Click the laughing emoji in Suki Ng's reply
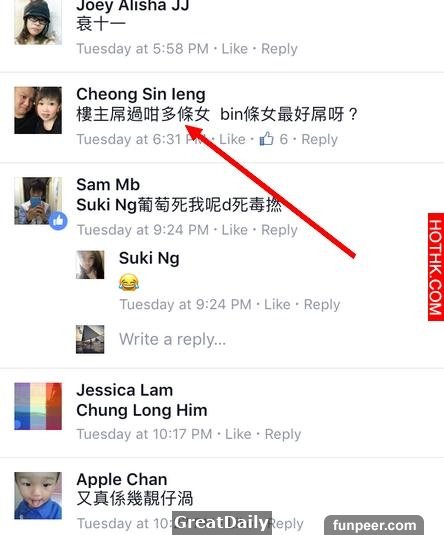The height and width of the screenshot is (535, 444). [129, 283]
